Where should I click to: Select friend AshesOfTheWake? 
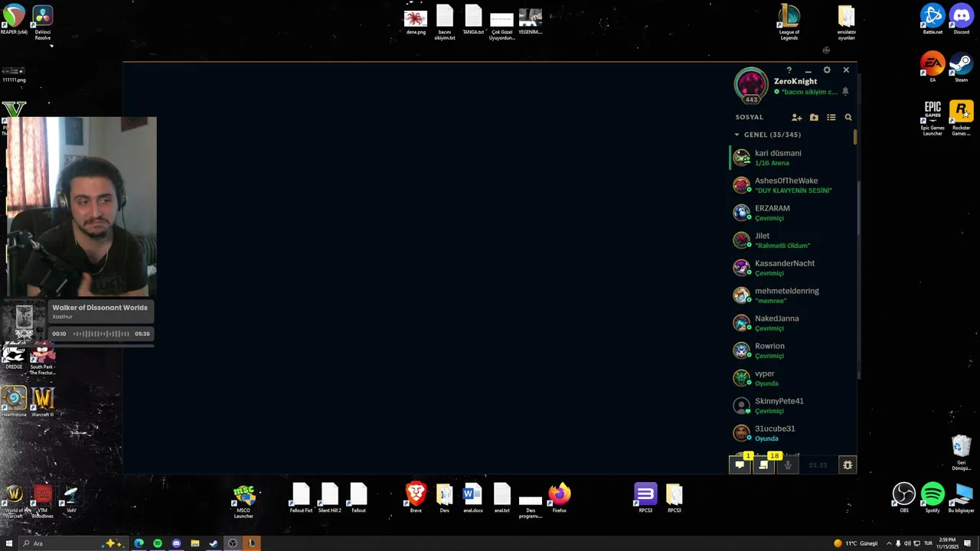click(791, 185)
